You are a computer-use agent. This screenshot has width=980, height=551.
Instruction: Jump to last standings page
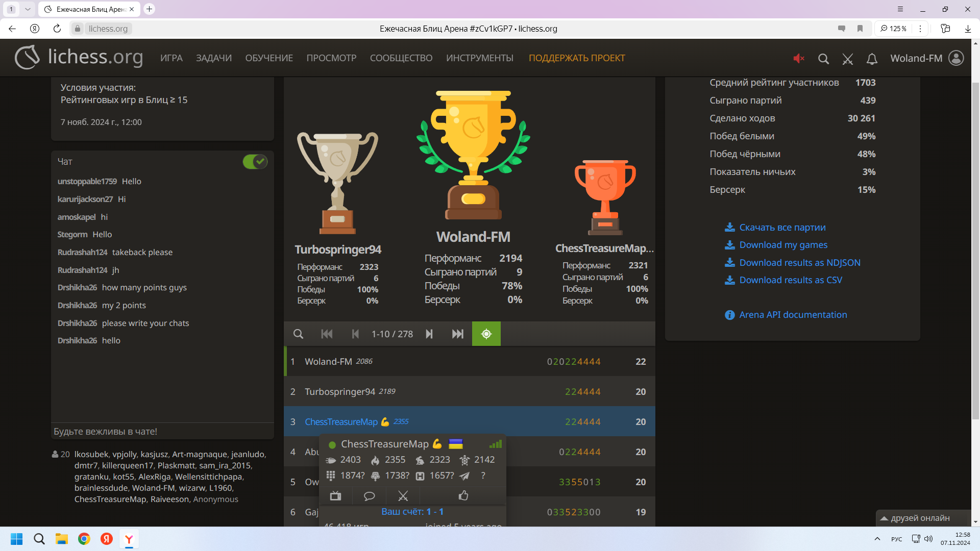click(458, 334)
